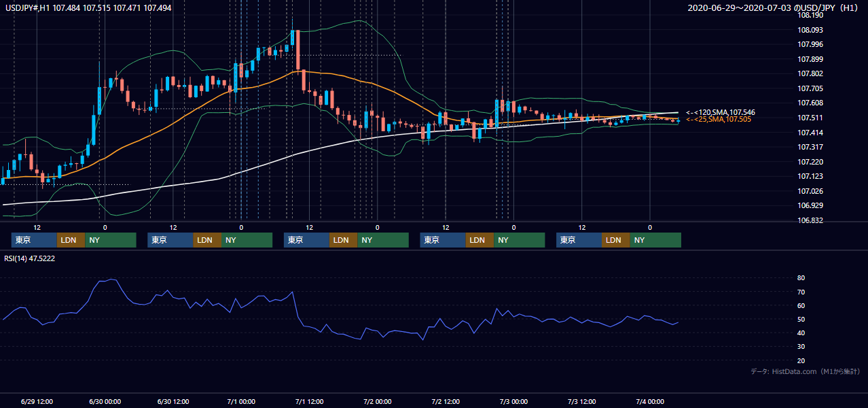868x408 pixels.
Task: Click the HistData.com data source credit
Action: tap(806, 371)
